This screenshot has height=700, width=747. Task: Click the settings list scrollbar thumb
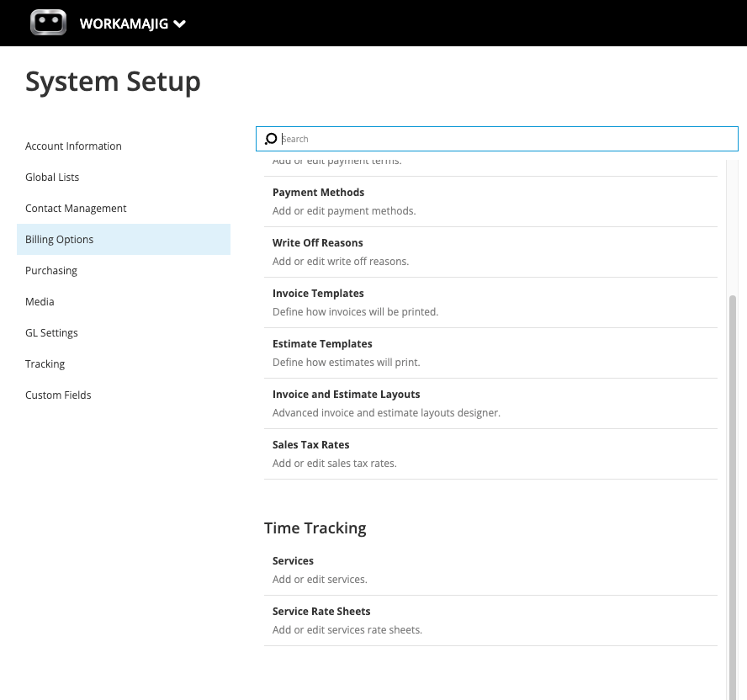pos(733,496)
